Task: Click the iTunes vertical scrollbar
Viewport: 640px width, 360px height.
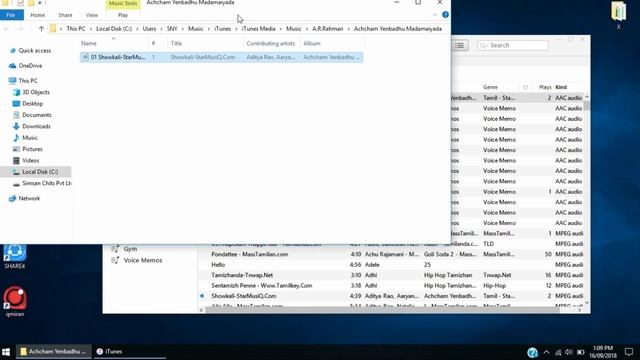Action: (587, 106)
